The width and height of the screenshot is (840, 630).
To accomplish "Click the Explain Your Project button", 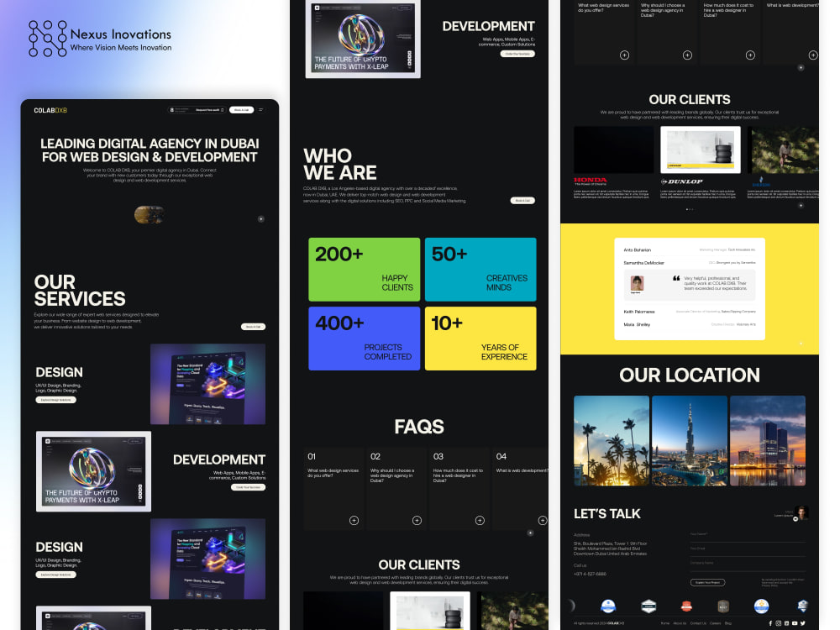I will coord(707,582).
